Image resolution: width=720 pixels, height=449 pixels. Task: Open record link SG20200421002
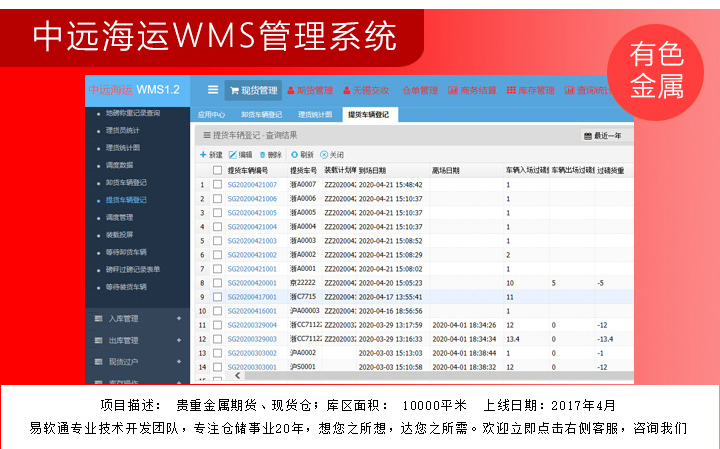click(x=252, y=255)
